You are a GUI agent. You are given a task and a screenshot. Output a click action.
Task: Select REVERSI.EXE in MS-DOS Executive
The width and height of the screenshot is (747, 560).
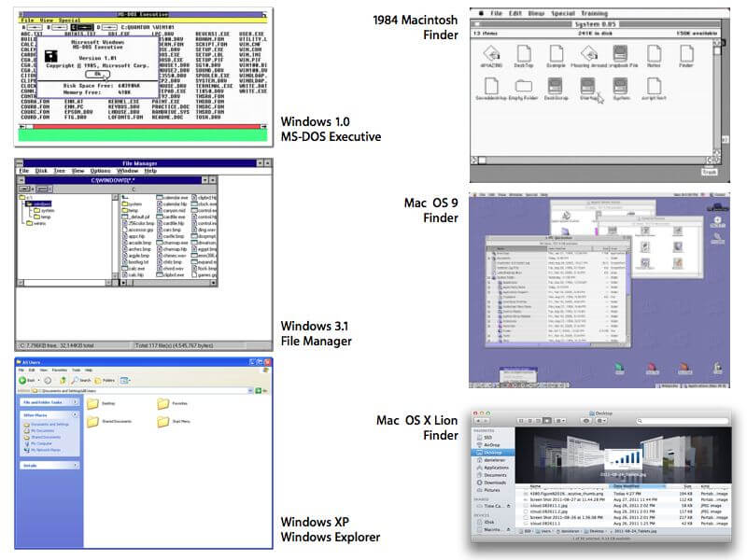(x=213, y=34)
